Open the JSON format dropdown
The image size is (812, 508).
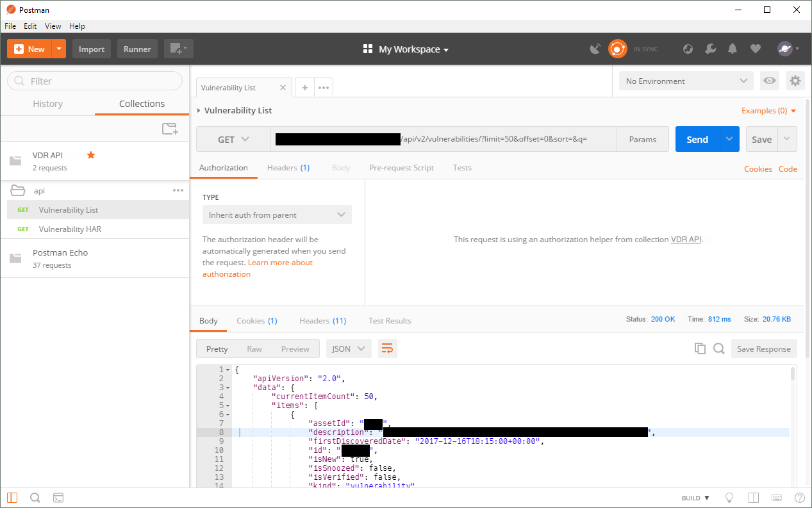[349, 348]
